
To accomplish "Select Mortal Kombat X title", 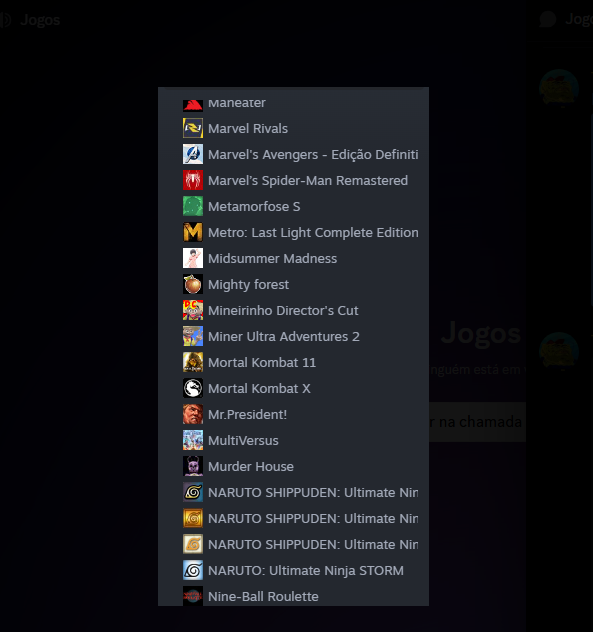I will point(259,389).
